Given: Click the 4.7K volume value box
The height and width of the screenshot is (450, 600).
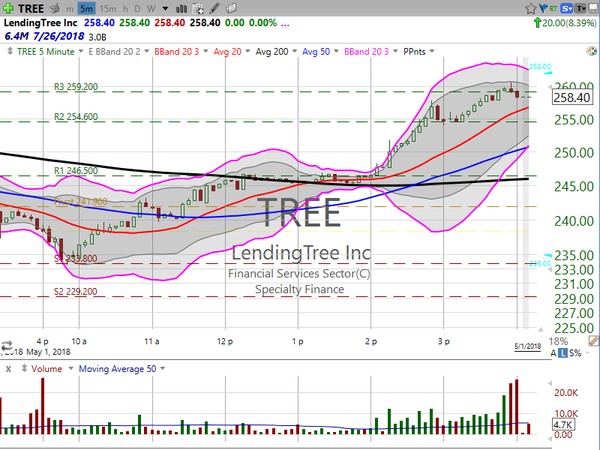Looking at the screenshot, I should pyautogui.click(x=562, y=425).
